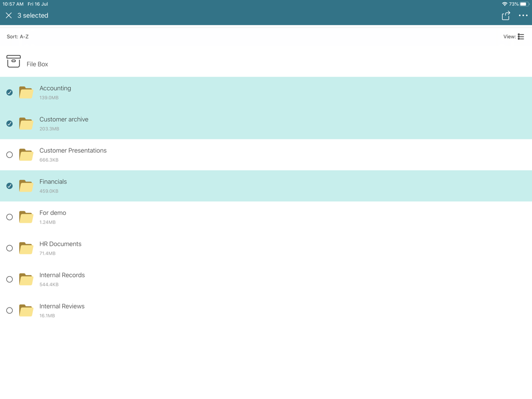
Task: Click the 666.3KB size label
Action: click(49, 160)
